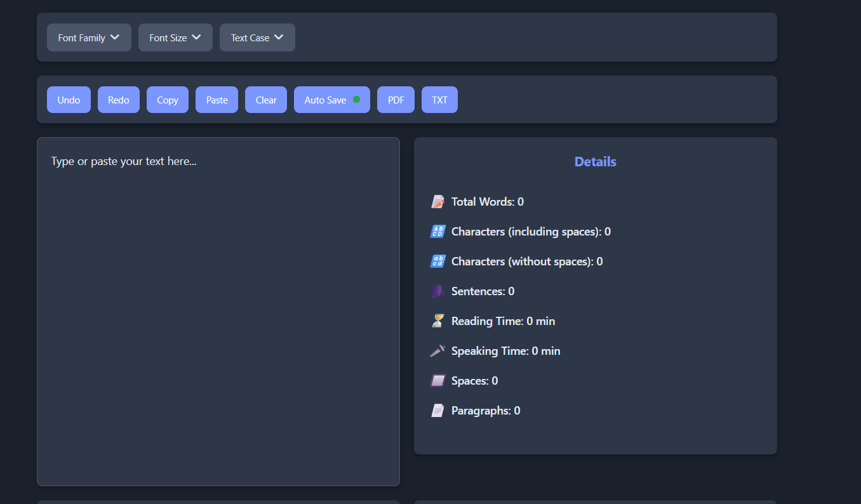Click the green Auto Save status dot
This screenshot has height=504, width=861.
[x=356, y=99]
